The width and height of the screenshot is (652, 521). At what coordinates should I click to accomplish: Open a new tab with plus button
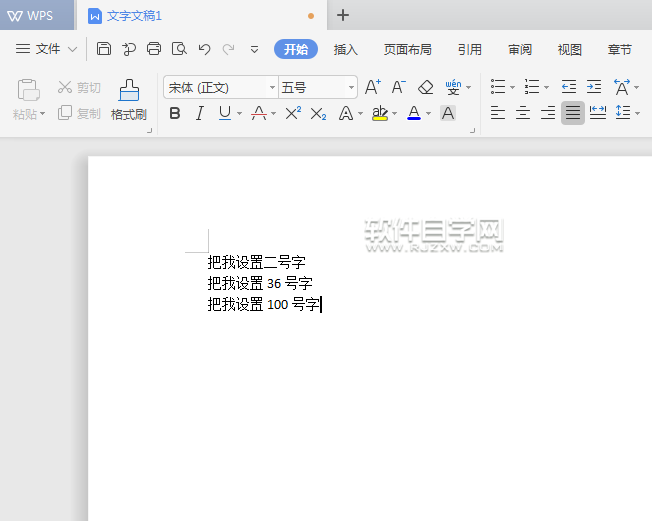coord(343,15)
